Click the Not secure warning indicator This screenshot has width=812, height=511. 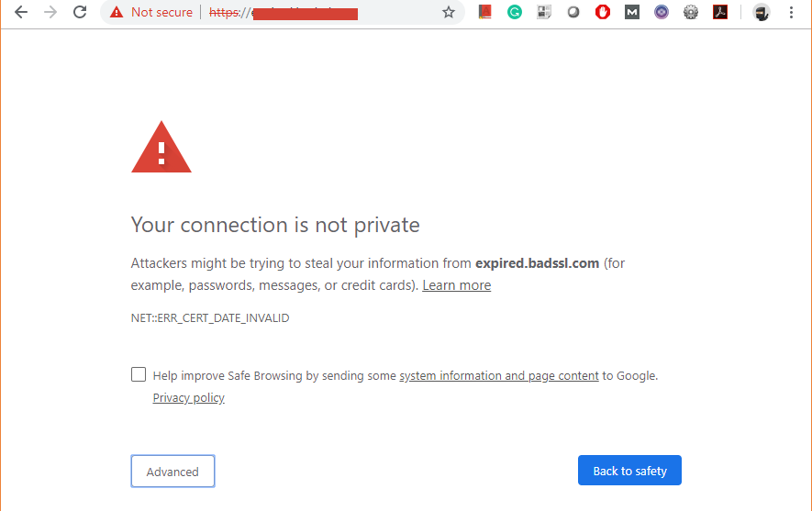coord(151,13)
